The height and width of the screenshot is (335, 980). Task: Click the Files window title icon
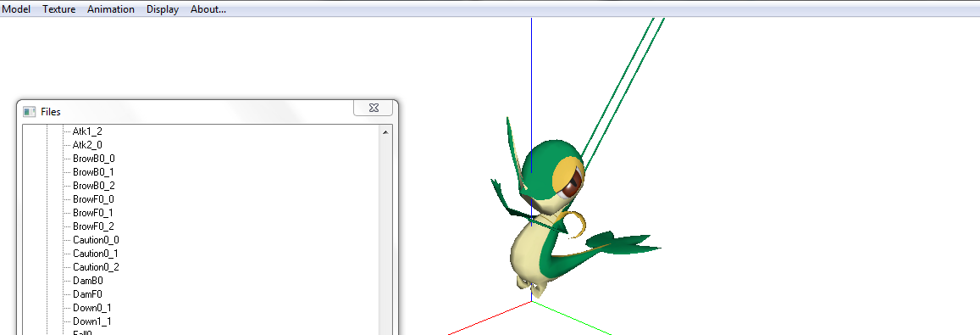tap(29, 111)
